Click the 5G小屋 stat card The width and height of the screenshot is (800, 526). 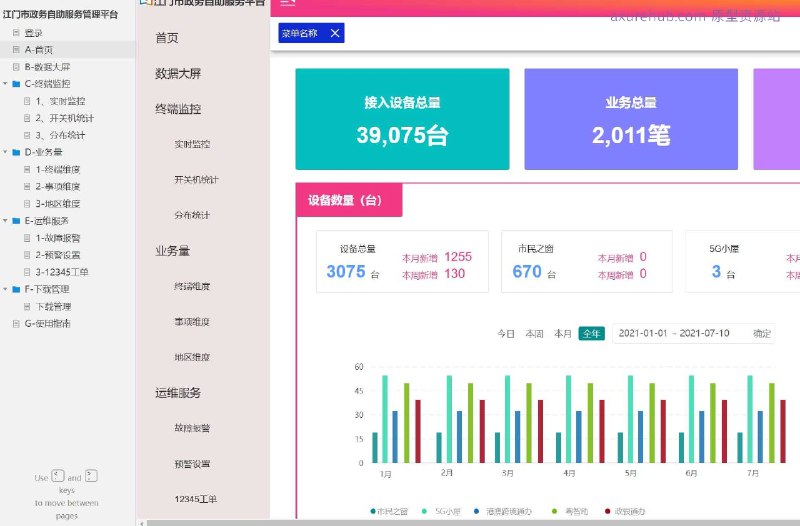pyautogui.click(x=742, y=261)
